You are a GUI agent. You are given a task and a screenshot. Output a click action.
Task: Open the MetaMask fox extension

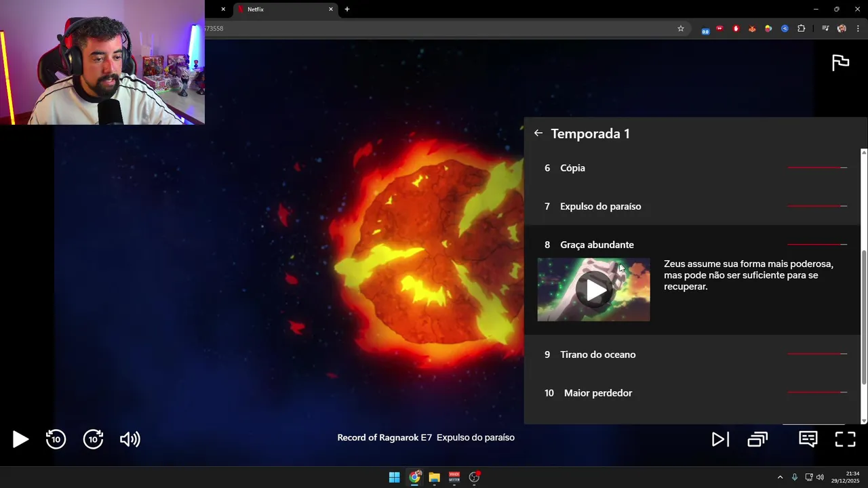tap(752, 28)
